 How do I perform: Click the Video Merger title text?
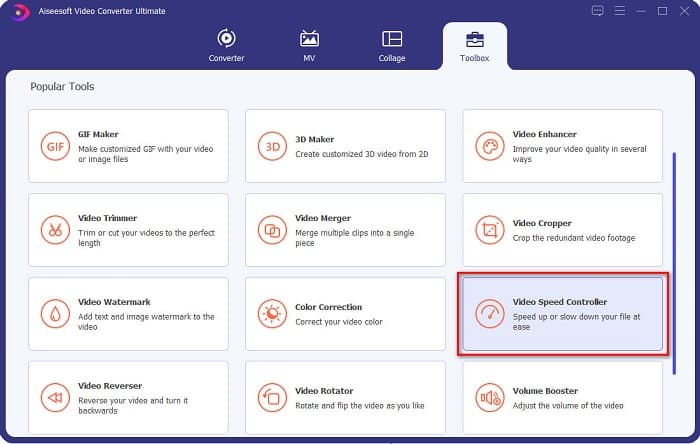[x=323, y=218]
